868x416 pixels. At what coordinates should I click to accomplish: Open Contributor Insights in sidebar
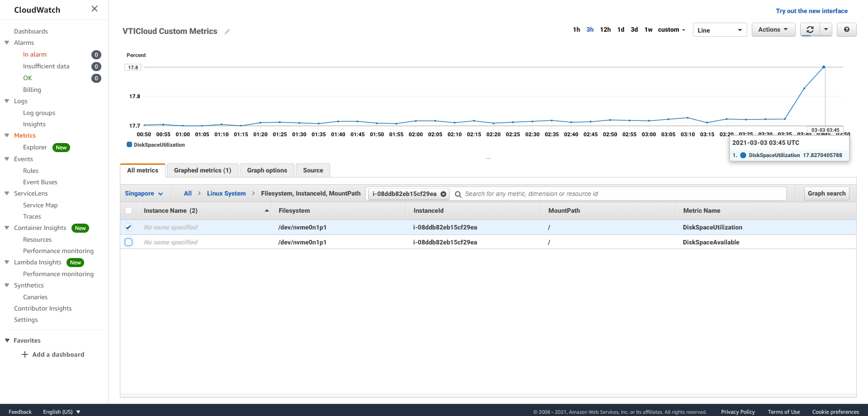click(43, 308)
